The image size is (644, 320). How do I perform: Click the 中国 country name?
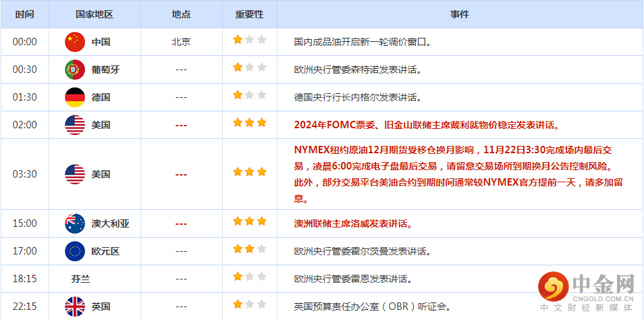(101, 42)
